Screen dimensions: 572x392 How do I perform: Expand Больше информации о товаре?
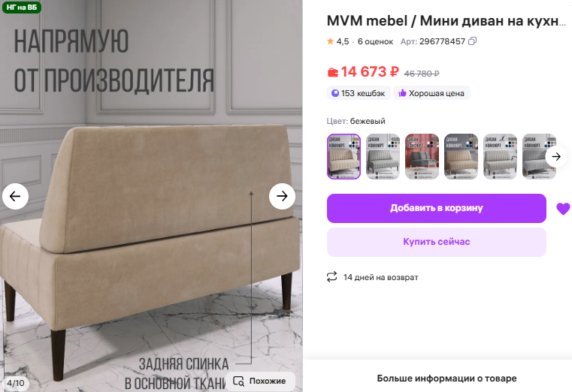(446, 378)
